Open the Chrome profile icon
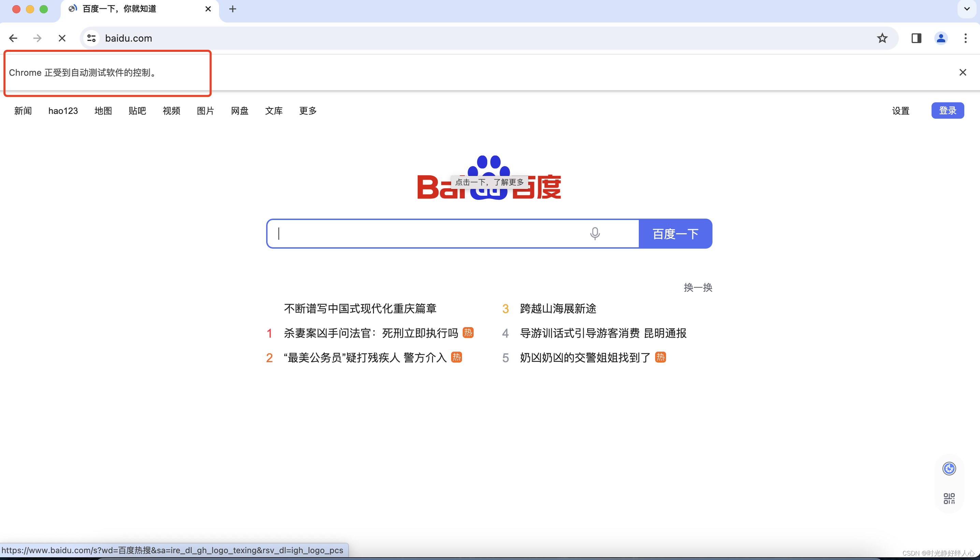The width and height of the screenshot is (980, 560). 941,38
